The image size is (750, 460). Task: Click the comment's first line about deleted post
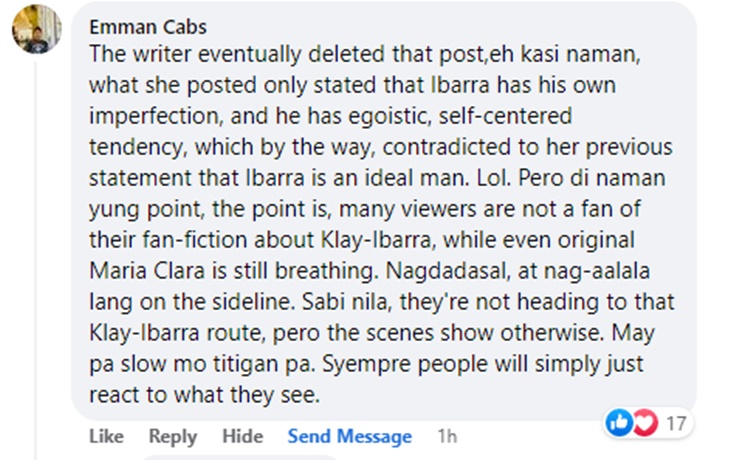(x=364, y=54)
